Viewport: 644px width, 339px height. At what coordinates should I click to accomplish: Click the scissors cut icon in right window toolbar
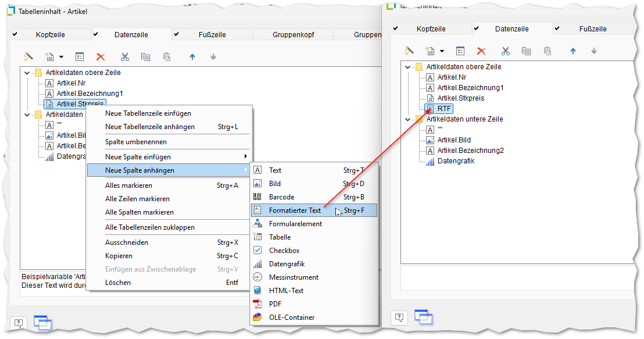click(505, 51)
